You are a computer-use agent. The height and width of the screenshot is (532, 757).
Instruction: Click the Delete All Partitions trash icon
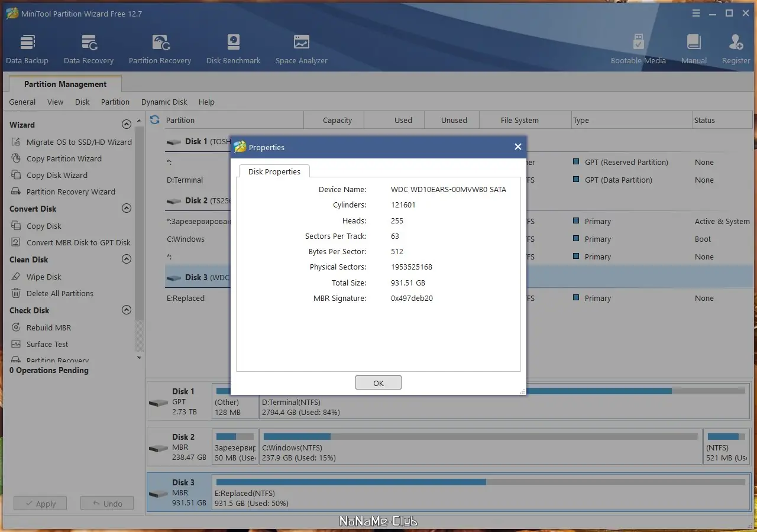(x=16, y=293)
